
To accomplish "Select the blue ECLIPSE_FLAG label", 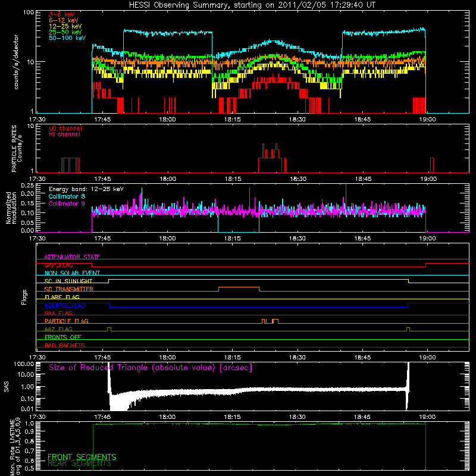I will coord(65,305).
